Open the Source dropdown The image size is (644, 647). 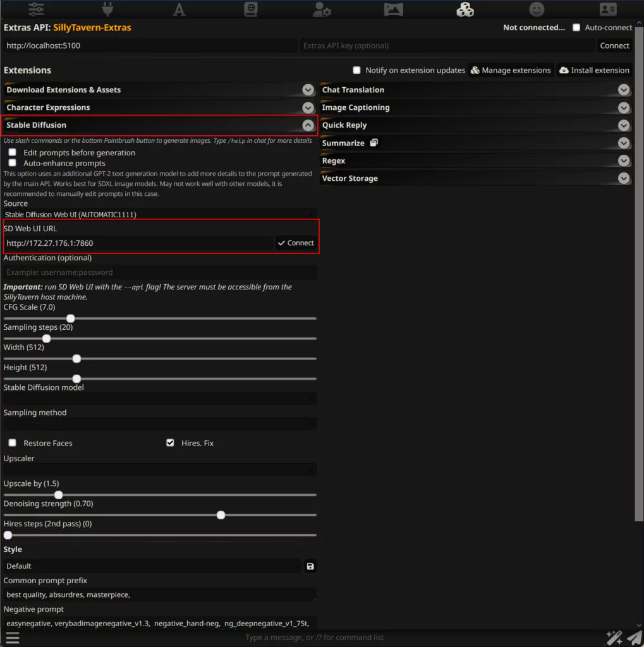pyautogui.click(x=159, y=214)
